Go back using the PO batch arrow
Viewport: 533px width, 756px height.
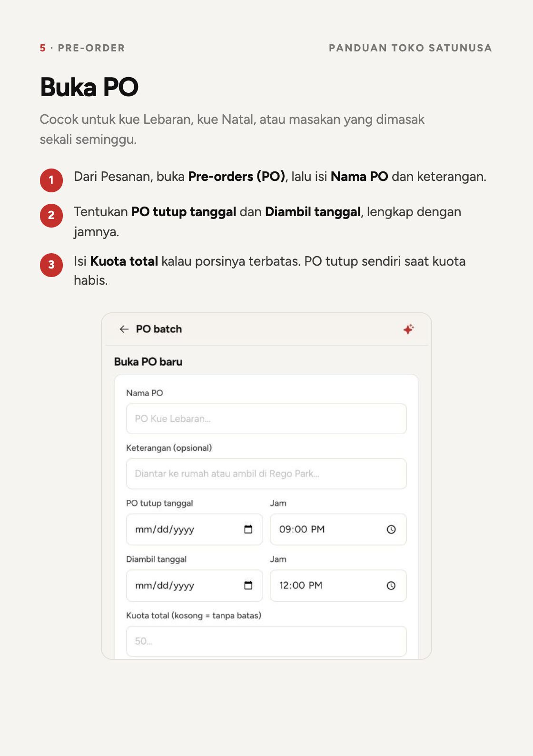point(124,329)
